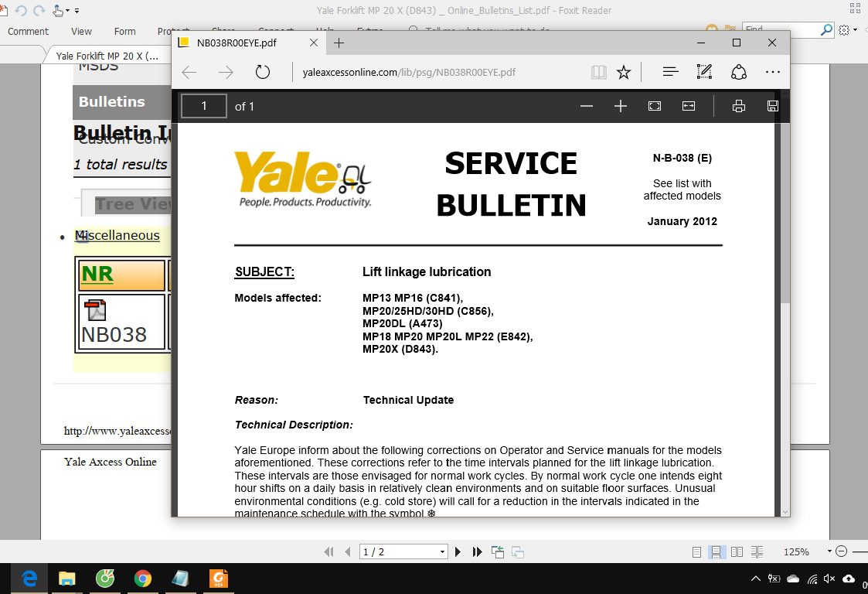This screenshot has width=868, height=594.
Task: Click the NB038 bulletin text
Action: pyautogui.click(x=114, y=335)
